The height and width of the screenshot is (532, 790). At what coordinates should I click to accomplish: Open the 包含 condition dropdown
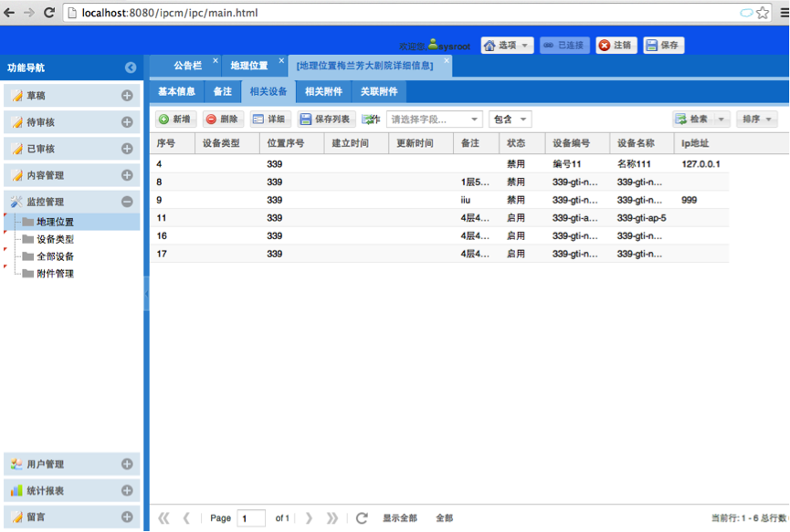coord(510,120)
